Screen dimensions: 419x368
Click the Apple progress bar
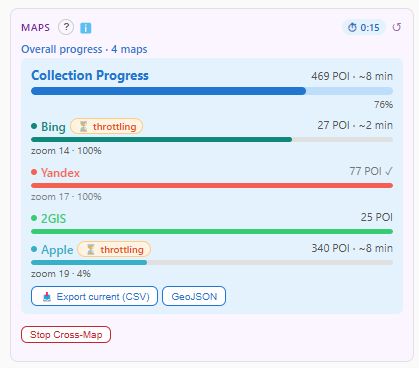[212, 263]
